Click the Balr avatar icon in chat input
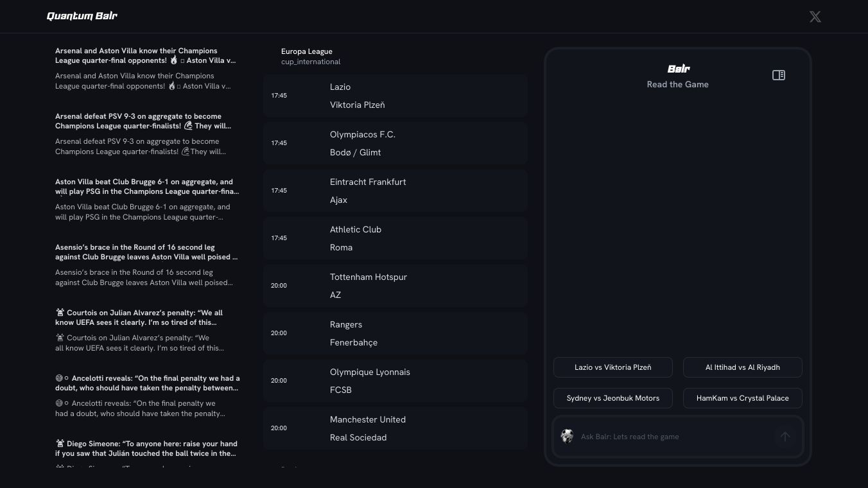Image resolution: width=868 pixels, height=488 pixels. point(567,437)
